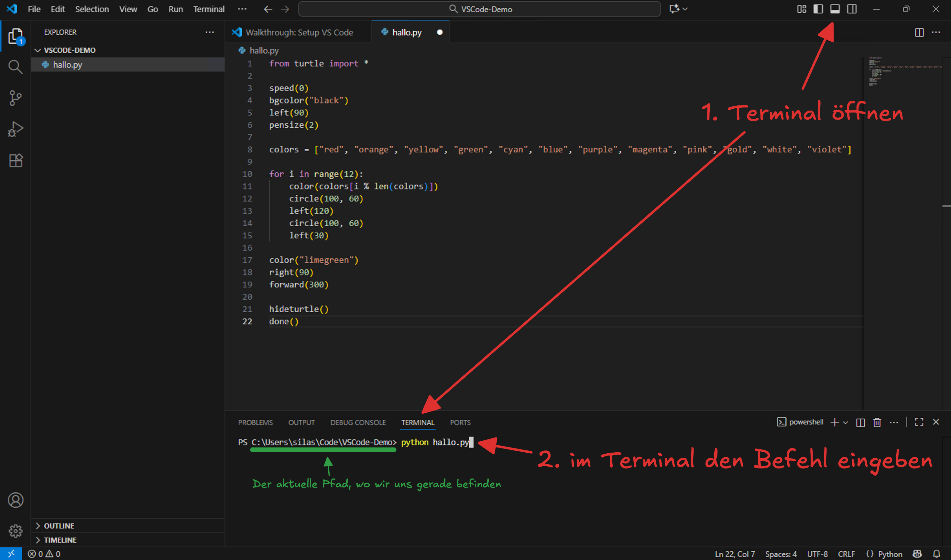
Task: Toggle the secondary side bar button
Action: pos(852,9)
